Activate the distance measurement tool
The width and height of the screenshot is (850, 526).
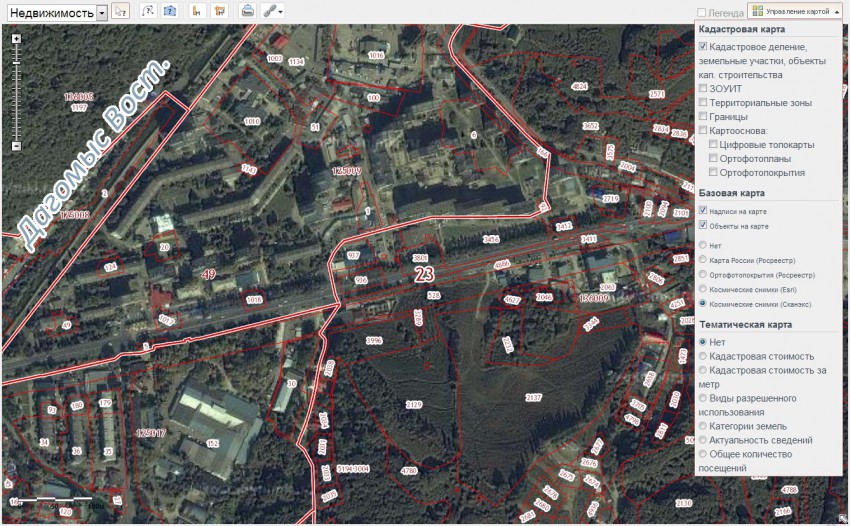(x=197, y=12)
